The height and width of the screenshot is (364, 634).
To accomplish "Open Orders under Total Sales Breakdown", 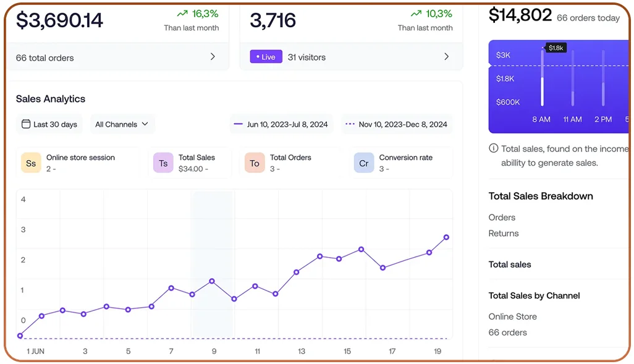I will coord(502,218).
